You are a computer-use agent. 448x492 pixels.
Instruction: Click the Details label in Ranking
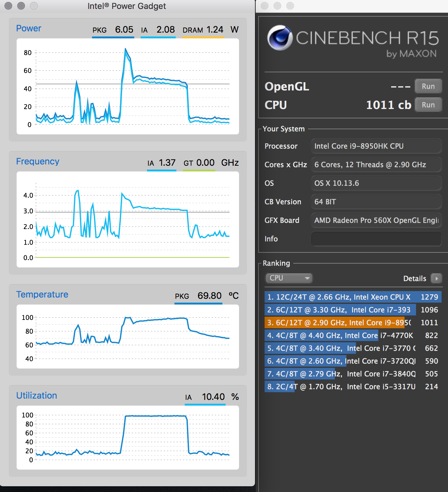coord(415,278)
